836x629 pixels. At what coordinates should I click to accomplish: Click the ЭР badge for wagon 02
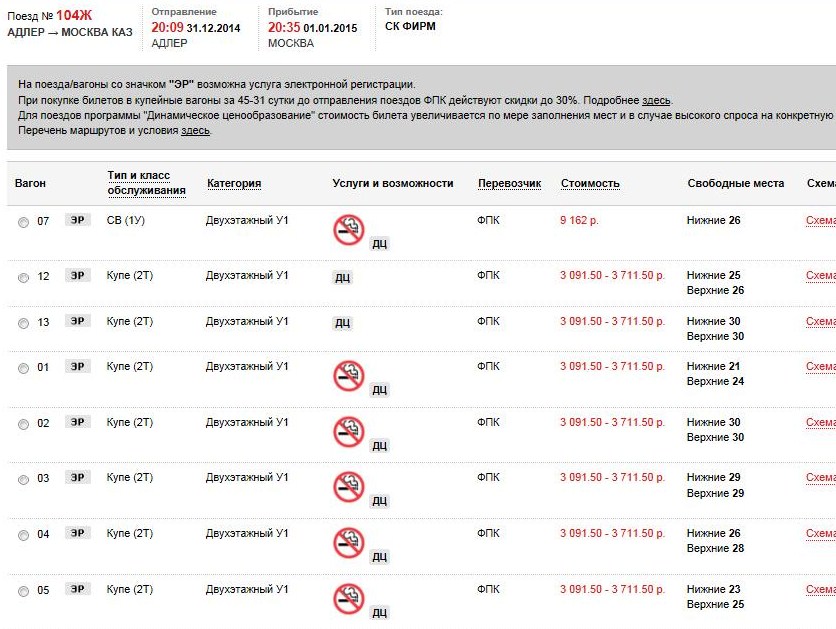(77, 422)
